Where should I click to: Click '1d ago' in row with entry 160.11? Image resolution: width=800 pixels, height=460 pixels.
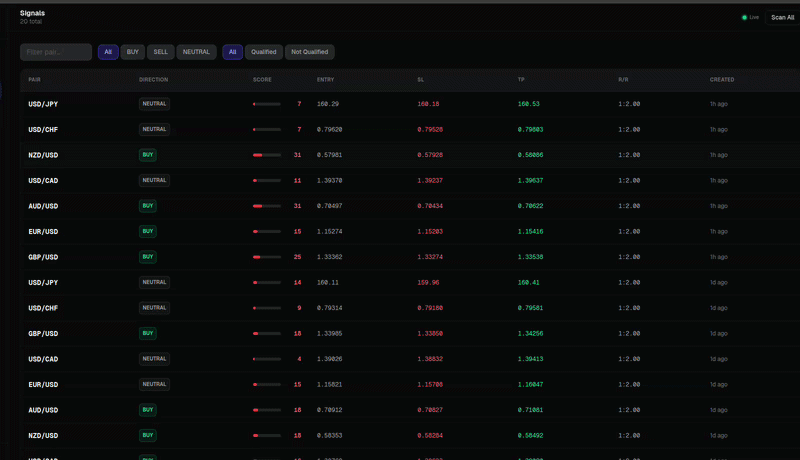click(x=718, y=283)
